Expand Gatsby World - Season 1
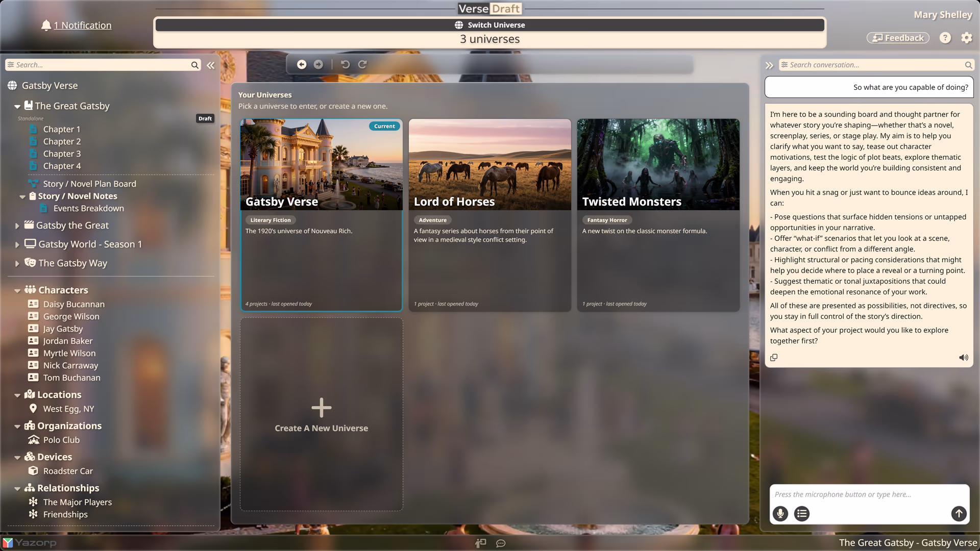The image size is (980, 551). coord(17,245)
